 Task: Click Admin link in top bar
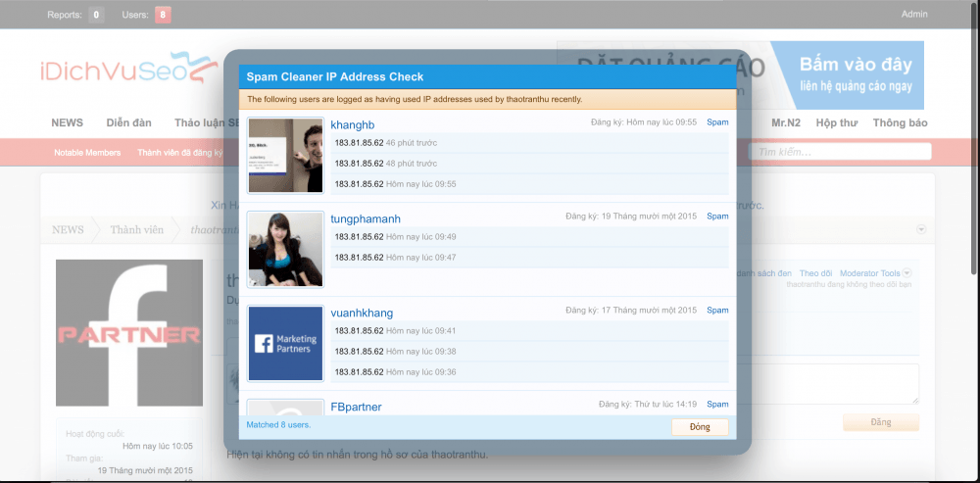tap(914, 15)
